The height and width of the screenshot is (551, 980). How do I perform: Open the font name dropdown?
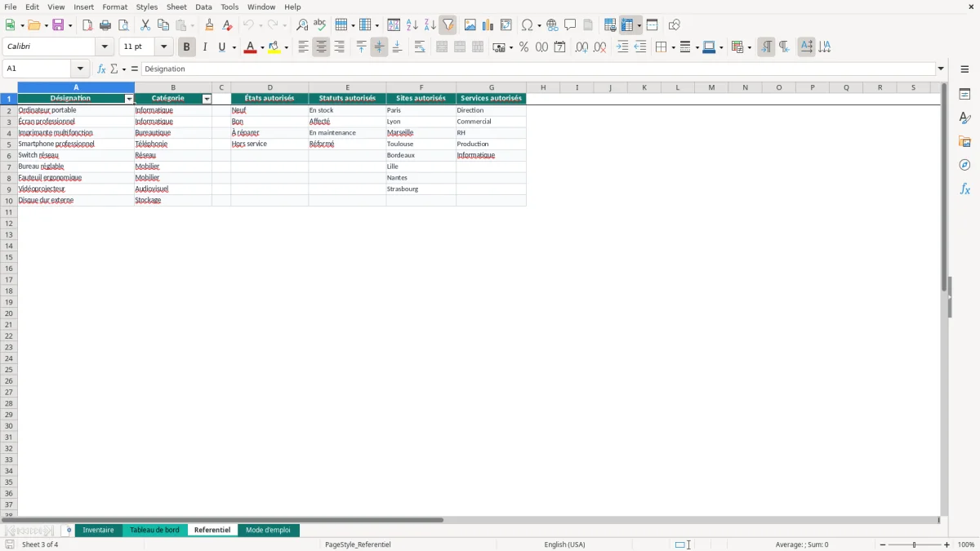105,47
